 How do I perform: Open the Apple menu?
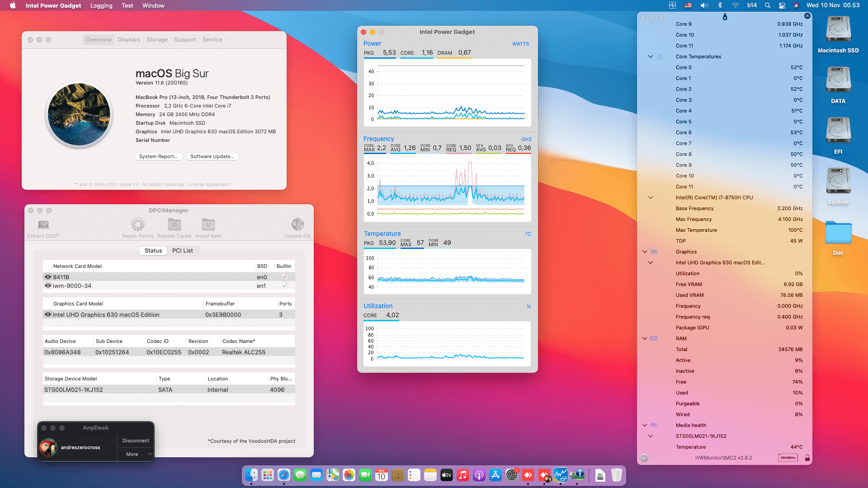[13, 5]
